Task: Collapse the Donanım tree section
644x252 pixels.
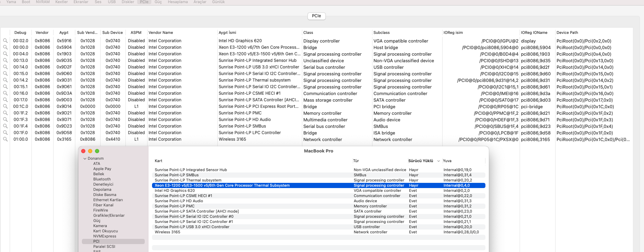Action: 85,159
